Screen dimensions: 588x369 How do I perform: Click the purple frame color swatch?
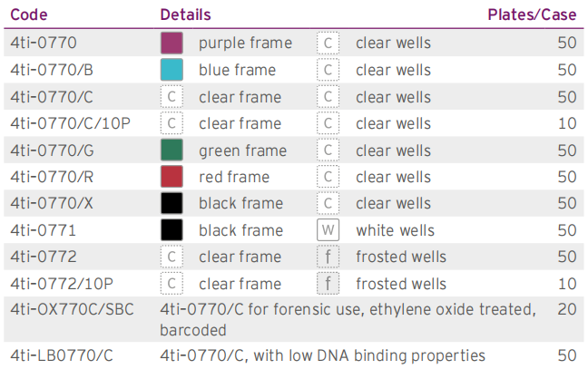171,43
